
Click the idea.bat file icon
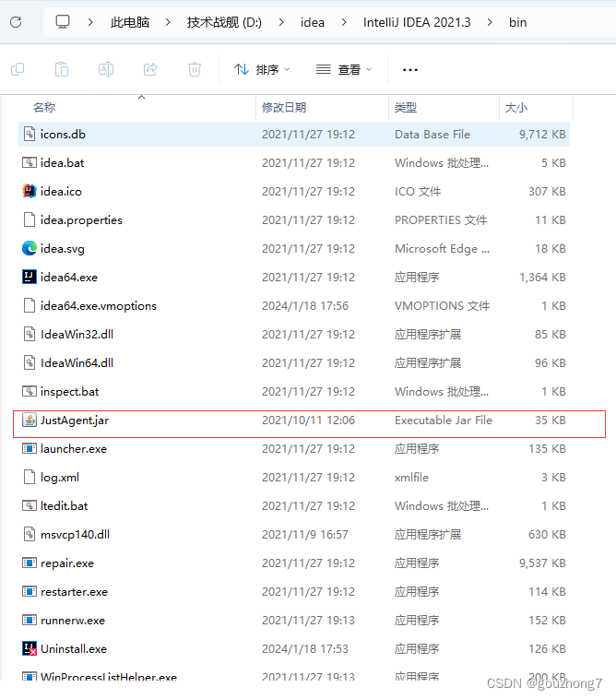[x=30, y=162]
